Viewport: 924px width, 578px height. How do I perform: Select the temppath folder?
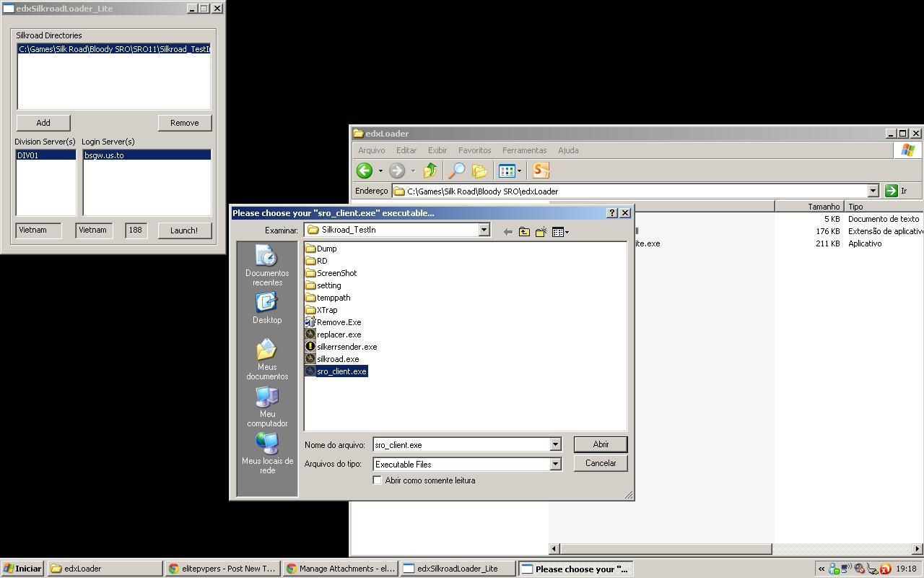(328, 298)
